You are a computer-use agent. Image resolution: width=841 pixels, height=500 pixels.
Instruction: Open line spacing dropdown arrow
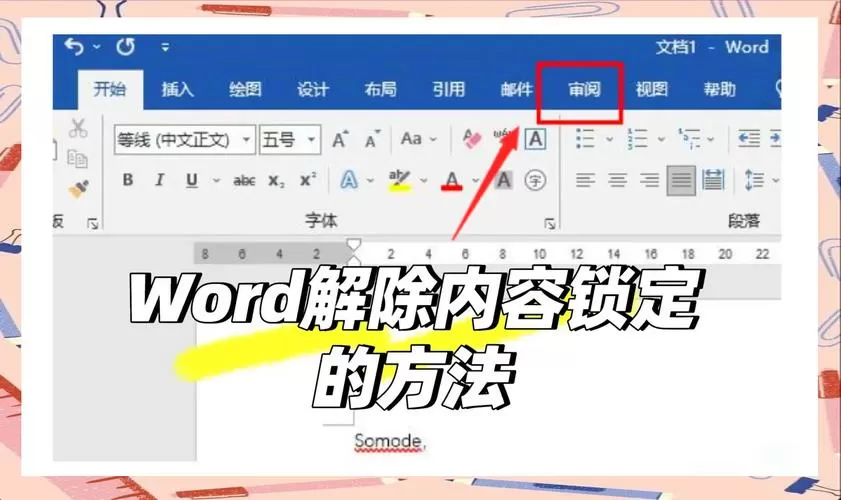(x=776, y=180)
